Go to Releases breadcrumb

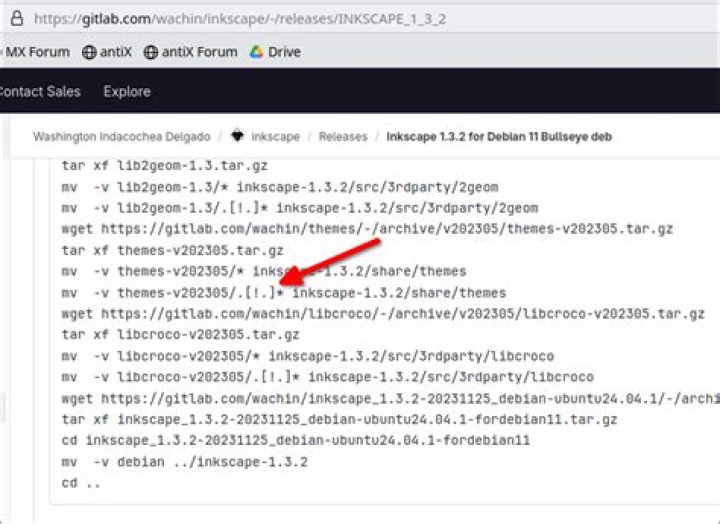(x=343, y=137)
